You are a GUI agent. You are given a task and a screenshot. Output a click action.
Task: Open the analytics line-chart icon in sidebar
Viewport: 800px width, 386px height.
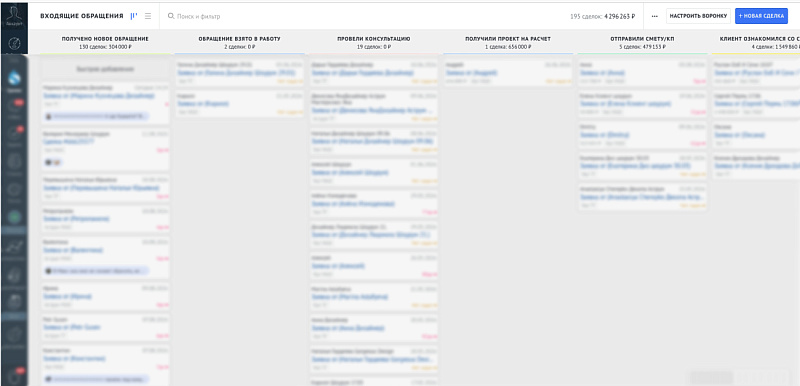click(x=14, y=248)
